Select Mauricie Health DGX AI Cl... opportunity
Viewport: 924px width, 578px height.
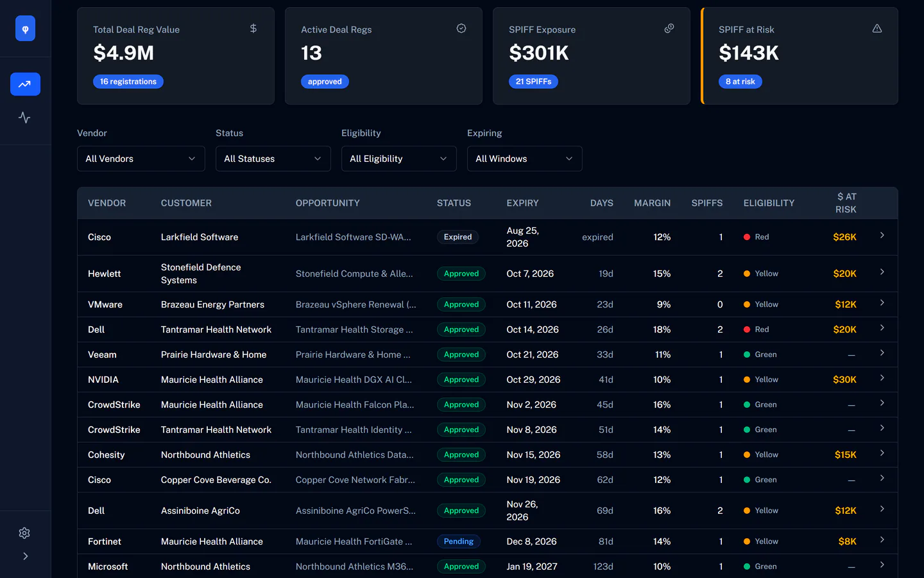(x=354, y=380)
